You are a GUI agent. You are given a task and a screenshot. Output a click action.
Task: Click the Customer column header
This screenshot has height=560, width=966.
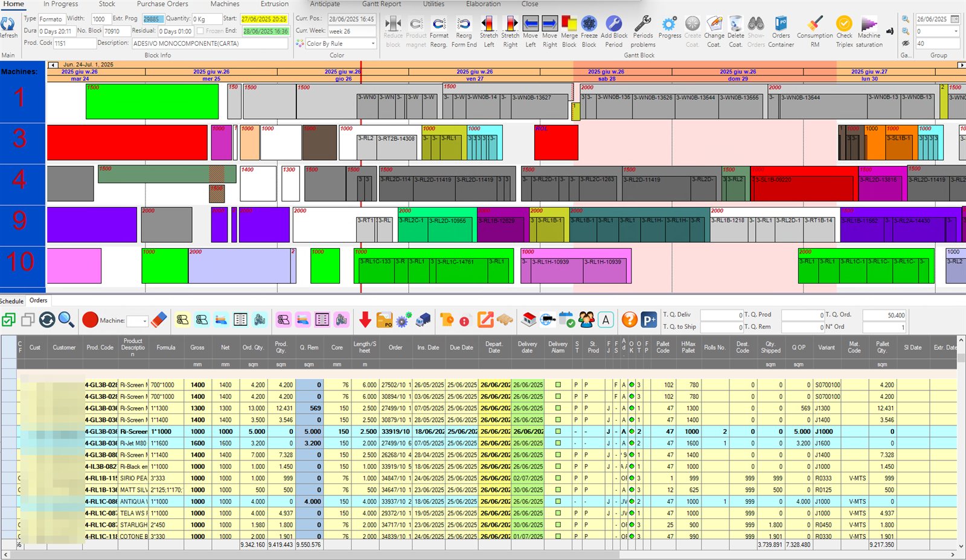coord(64,348)
